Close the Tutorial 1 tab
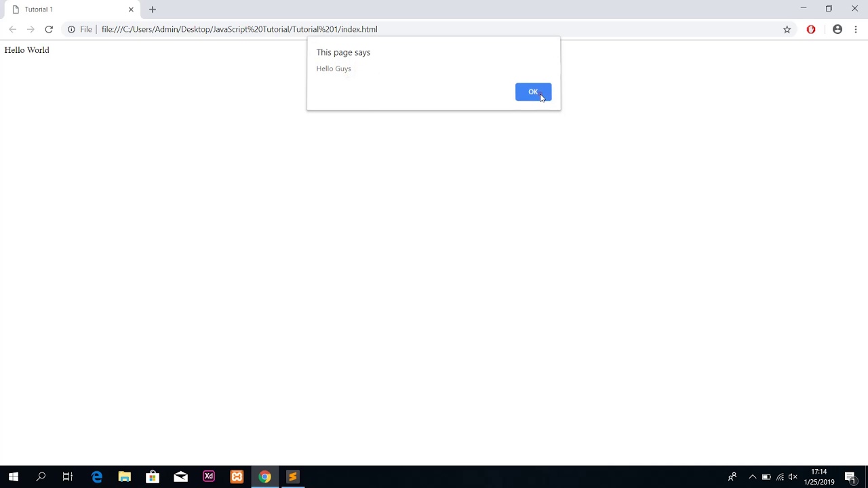This screenshot has height=488, width=868. click(131, 9)
